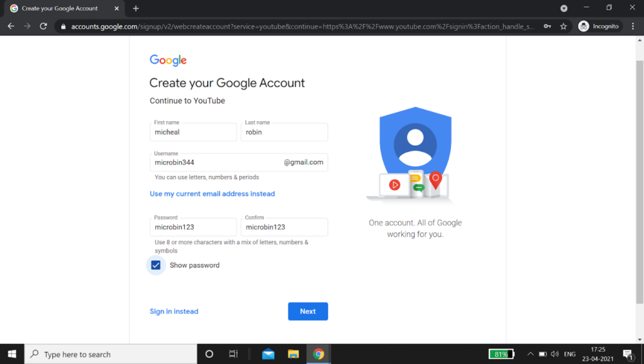Click the Sign in instead link
Viewport: 644px width, 364px height.
174,311
